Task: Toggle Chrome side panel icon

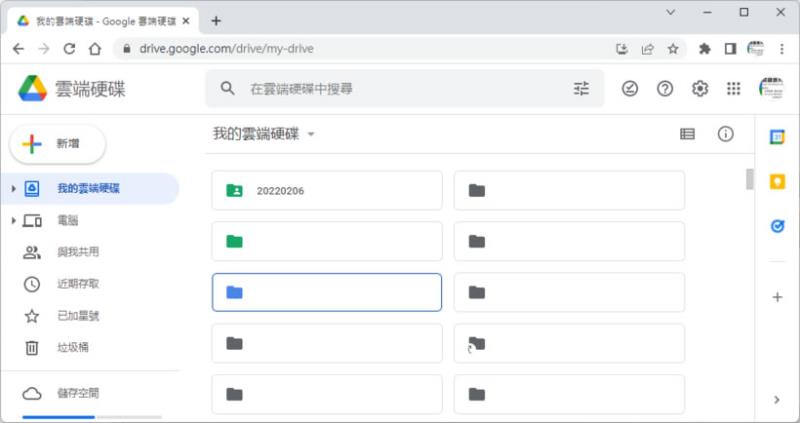Action: pos(731,49)
